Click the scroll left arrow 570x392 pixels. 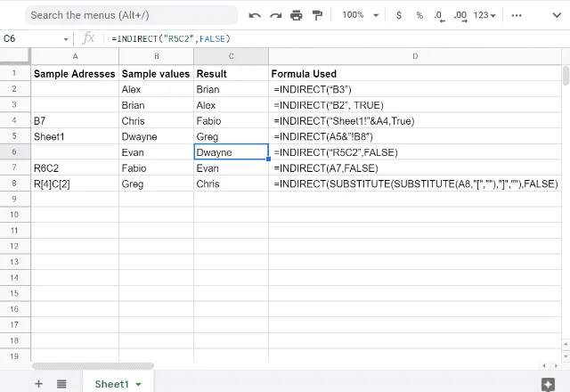pos(544,366)
